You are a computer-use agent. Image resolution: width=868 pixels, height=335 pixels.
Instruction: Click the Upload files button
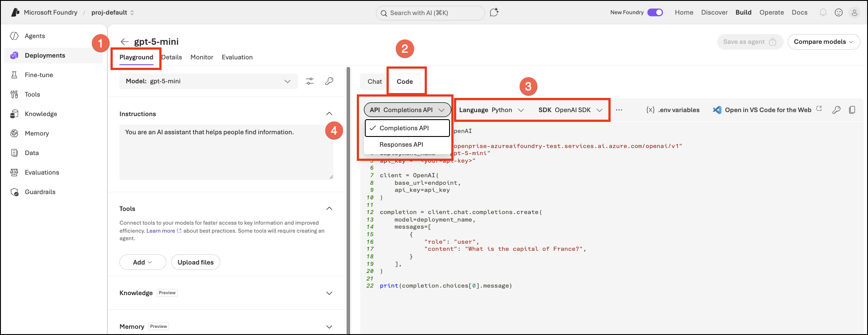(196, 262)
